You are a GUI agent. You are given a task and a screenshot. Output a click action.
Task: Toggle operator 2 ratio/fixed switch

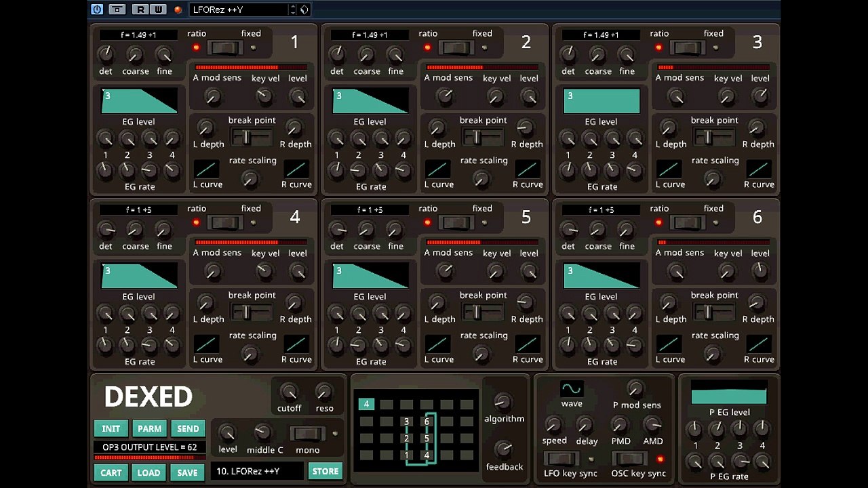(x=456, y=47)
